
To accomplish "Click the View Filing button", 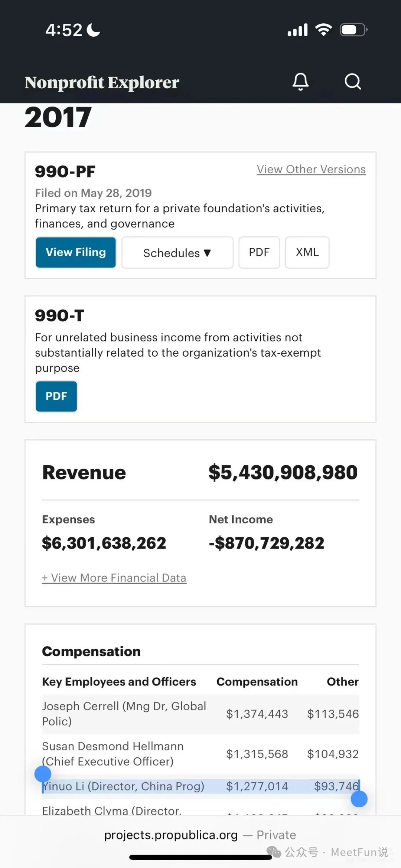I will [x=76, y=252].
